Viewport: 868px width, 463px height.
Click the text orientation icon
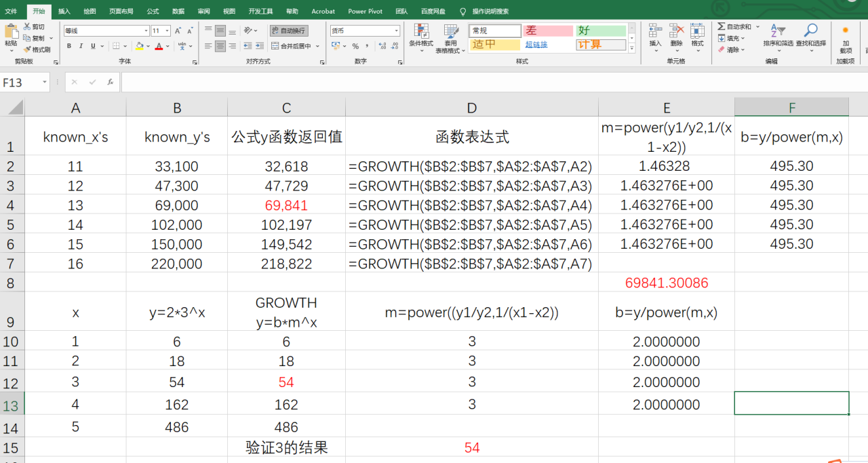[248, 31]
